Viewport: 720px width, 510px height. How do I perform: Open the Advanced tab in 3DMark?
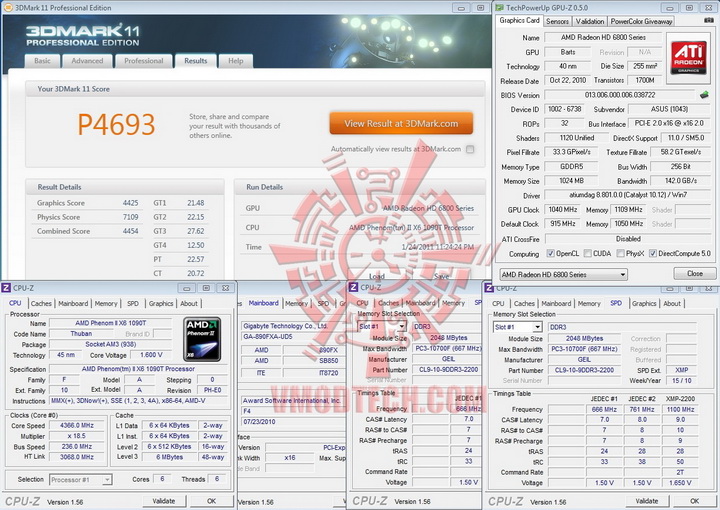tap(87, 61)
